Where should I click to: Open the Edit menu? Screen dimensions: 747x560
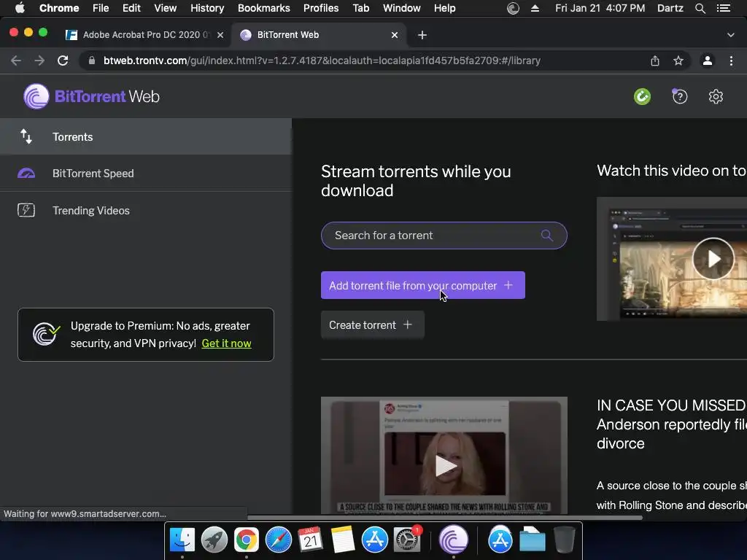click(131, 8)
